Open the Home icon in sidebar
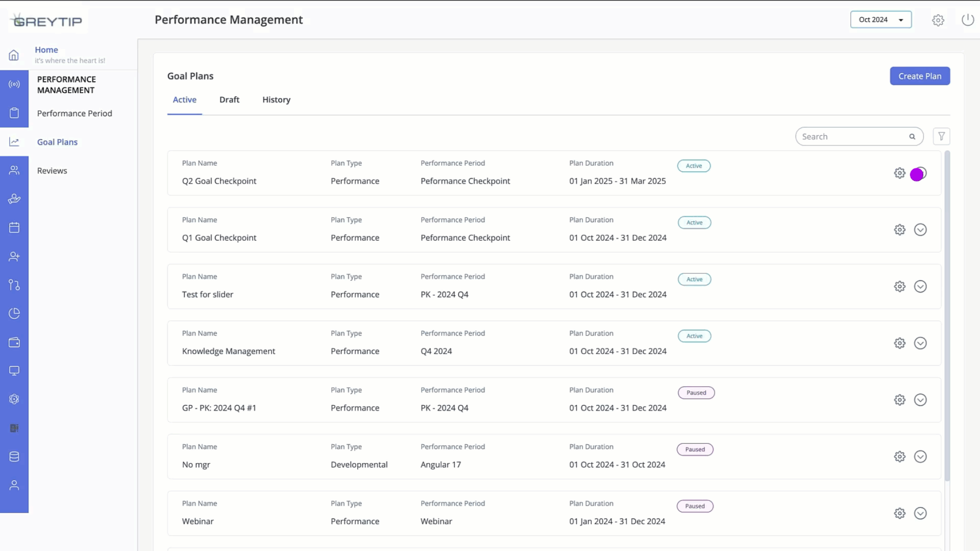Image resolution: width=980 pixels, height=551 pixels. pyautogui.click(x=14, y=55)
